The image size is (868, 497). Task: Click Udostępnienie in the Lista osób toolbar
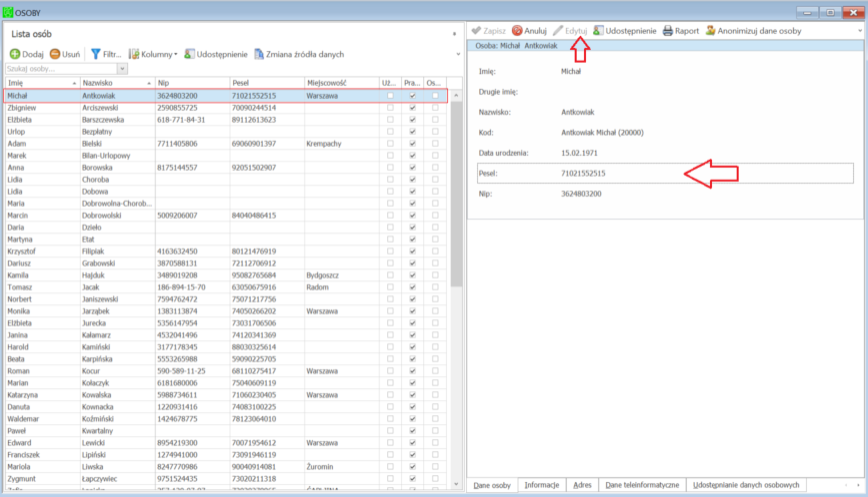(x=216, y=54)
